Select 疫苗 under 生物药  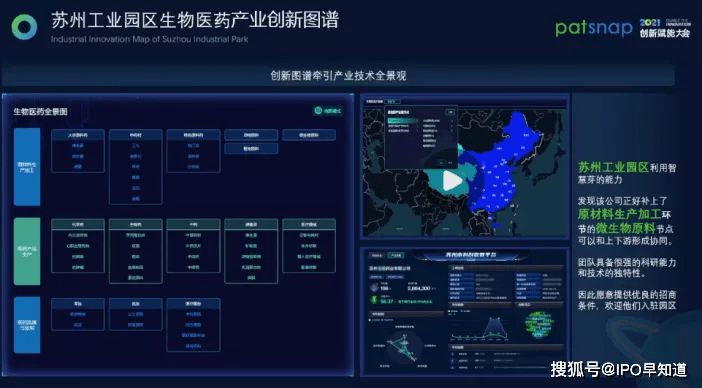(x=136, y=246)
